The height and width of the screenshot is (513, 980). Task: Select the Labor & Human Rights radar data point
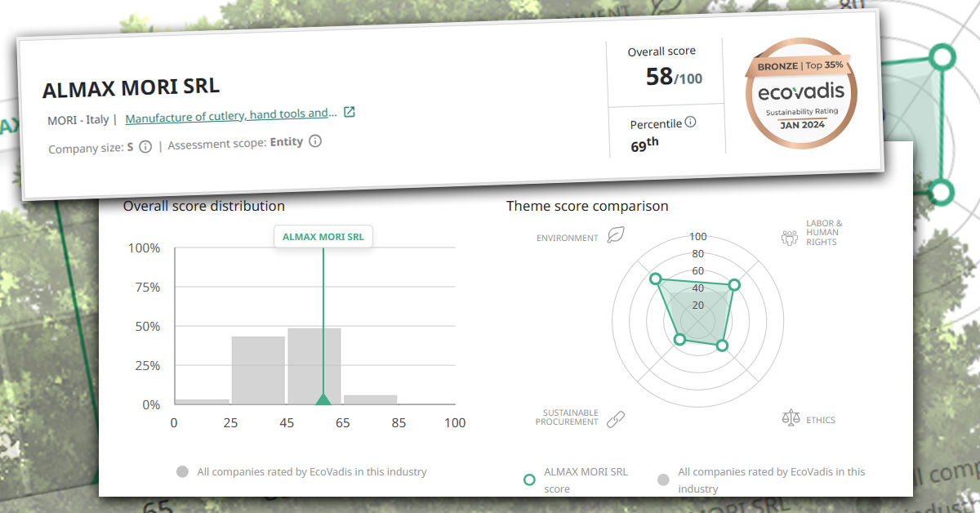733,285
